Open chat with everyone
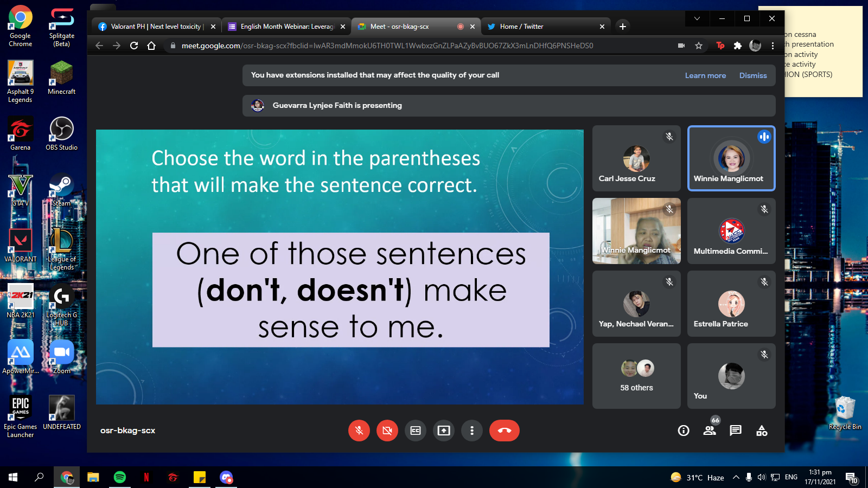Screen dimensions: 868x488 [x=736, y=431]
